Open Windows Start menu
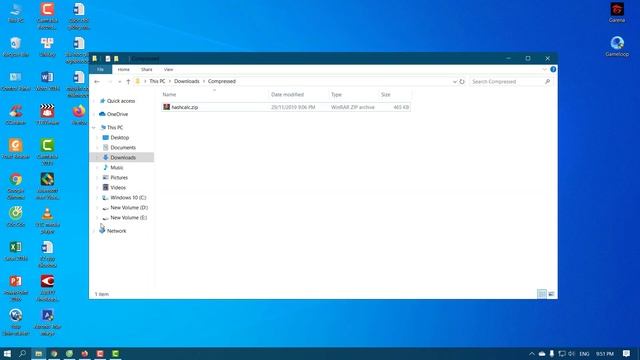The image size is (640, 360). [x=7, y=353]
